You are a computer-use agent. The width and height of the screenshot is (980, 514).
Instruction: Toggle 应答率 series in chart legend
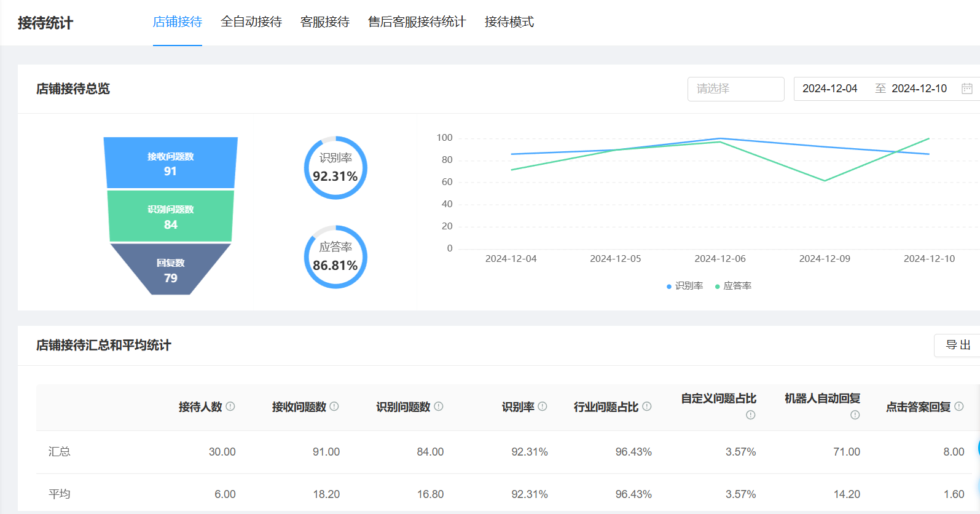733,286
